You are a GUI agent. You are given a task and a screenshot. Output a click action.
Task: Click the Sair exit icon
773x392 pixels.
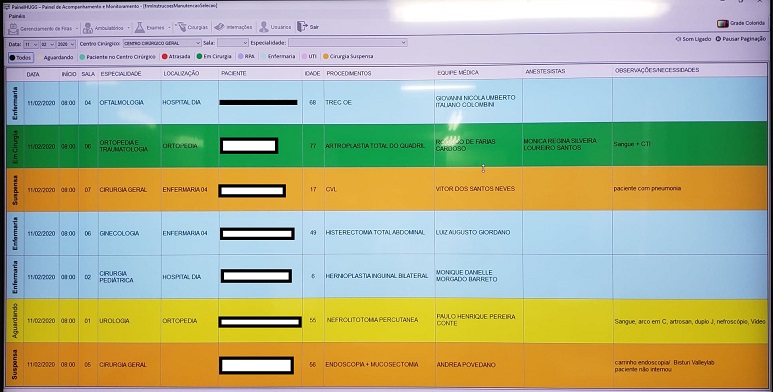coord(302,26)
